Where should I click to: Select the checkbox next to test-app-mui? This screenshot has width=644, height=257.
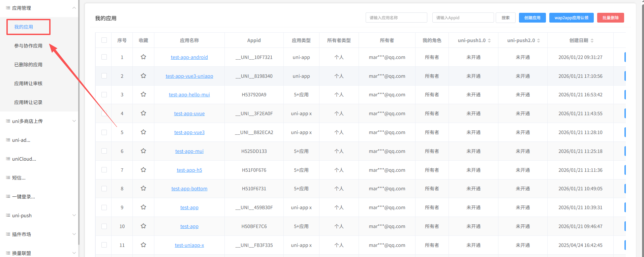click(x=104, y=151)
